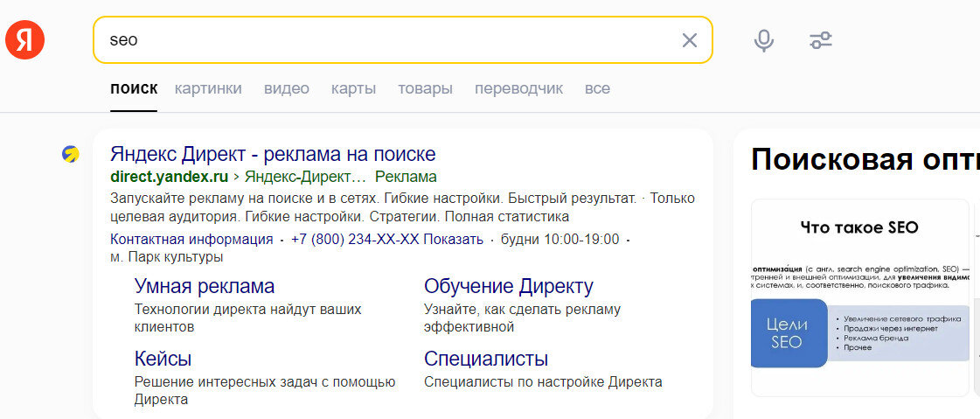Open the Кейсы sitelink
The image size is (980, 419).
[x=163, y=359]
